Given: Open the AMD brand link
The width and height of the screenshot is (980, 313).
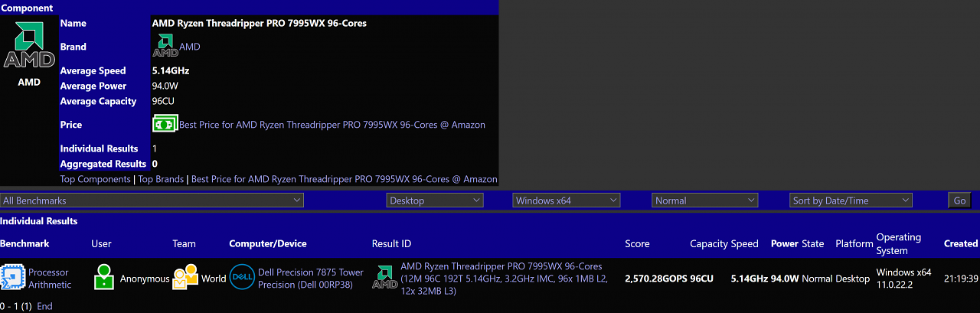Looking at the screenshot, I should (x=190, y=47).
